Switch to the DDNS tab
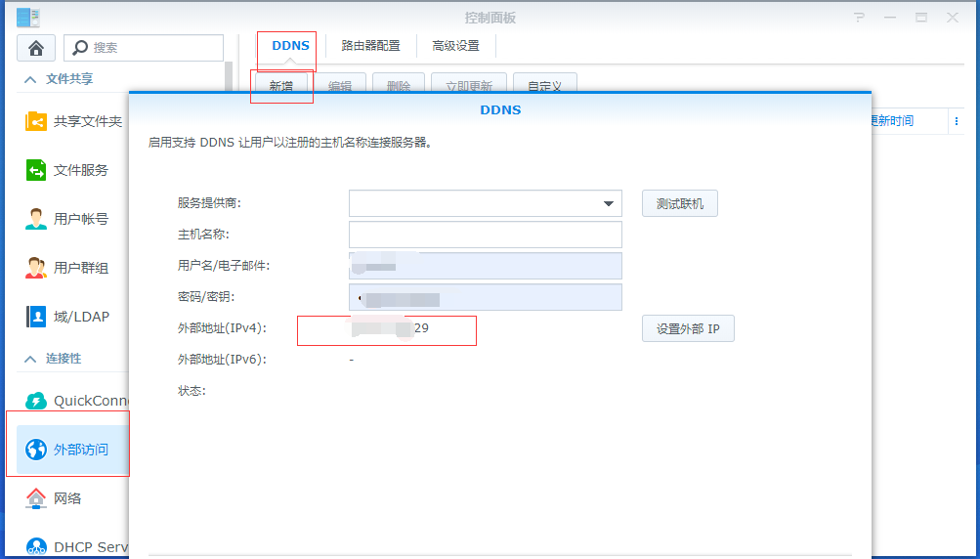Viewport: 980px width, 559px height. pos(290,46)
